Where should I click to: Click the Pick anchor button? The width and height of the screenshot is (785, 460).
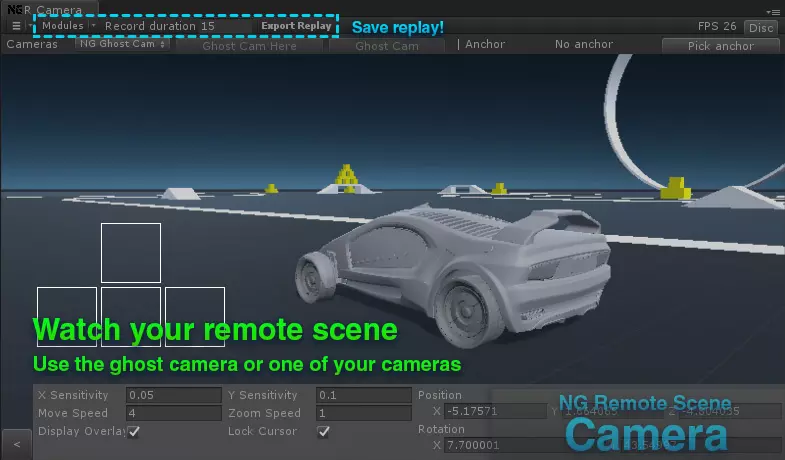(720, 46)
